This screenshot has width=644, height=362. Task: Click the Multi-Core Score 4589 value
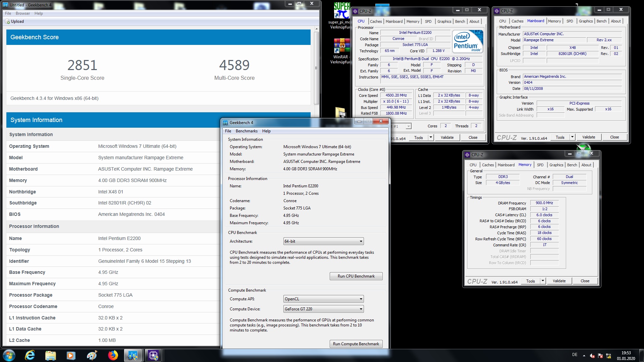click(234, 65)
